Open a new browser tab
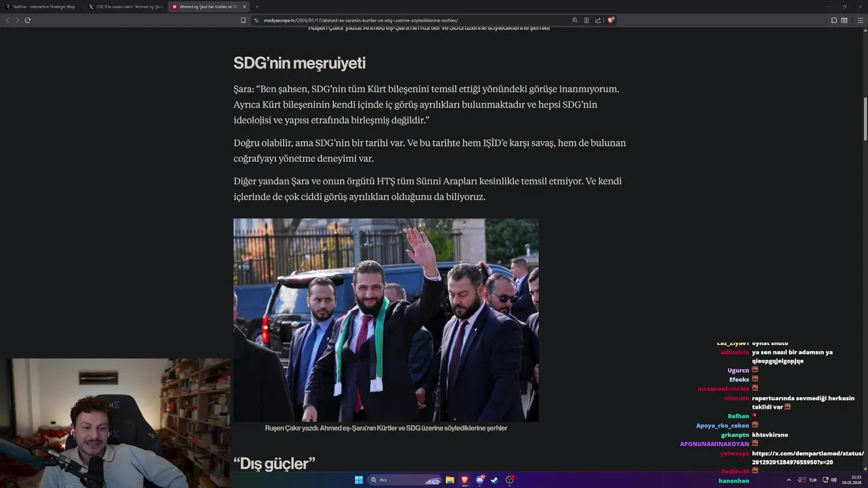This screenshot has height=488, width=868. click(x=257, y=7)
